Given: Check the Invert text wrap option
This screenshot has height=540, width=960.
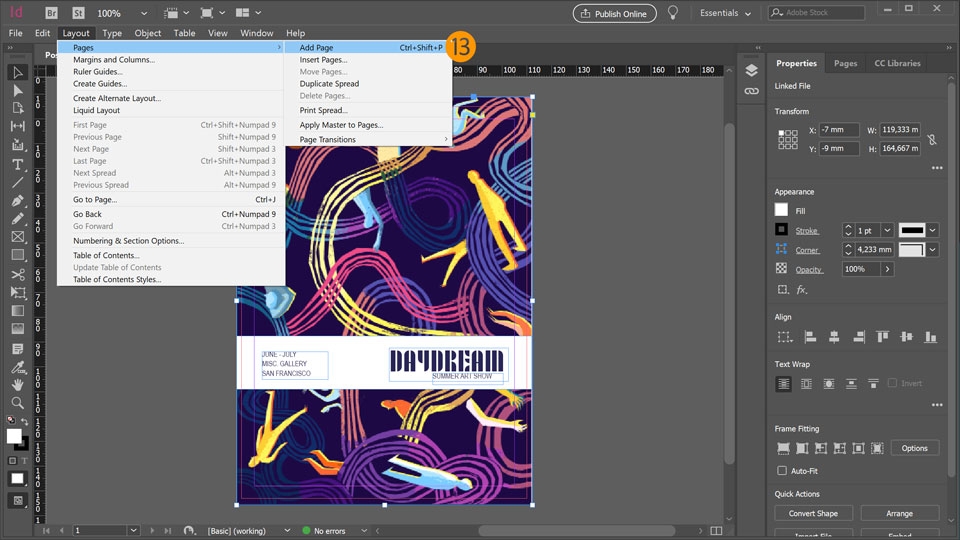Looking at the screenshot, I should [893, 384].
